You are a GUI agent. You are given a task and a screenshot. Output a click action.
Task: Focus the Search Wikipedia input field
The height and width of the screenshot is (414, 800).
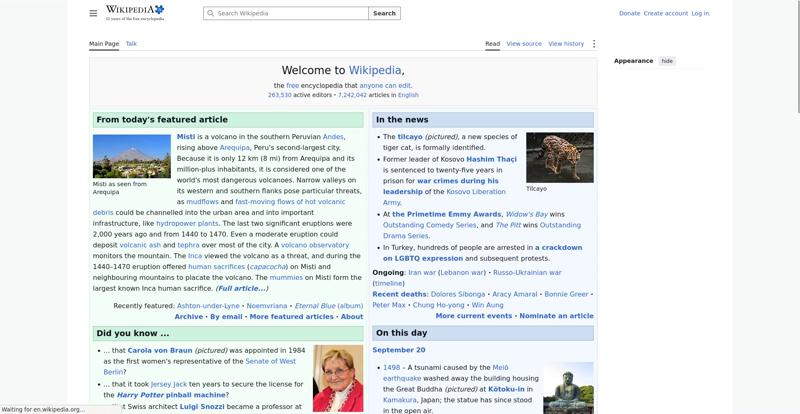pos(286,13)
